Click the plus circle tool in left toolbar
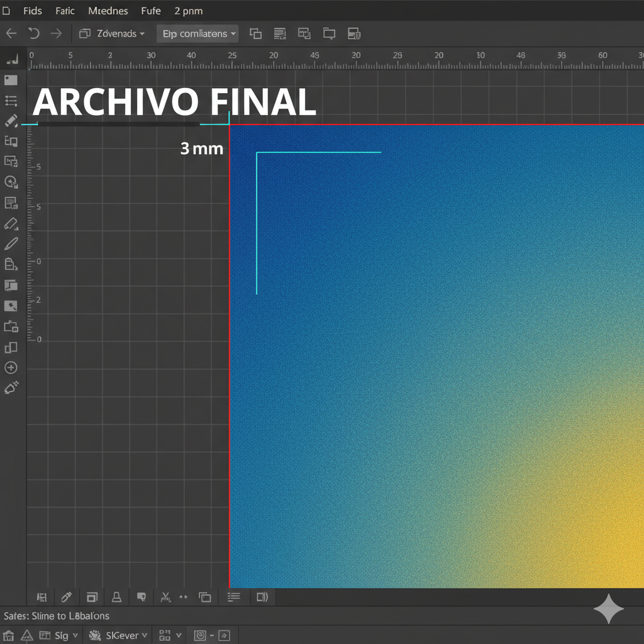The image size is (644, 644). 11,368
